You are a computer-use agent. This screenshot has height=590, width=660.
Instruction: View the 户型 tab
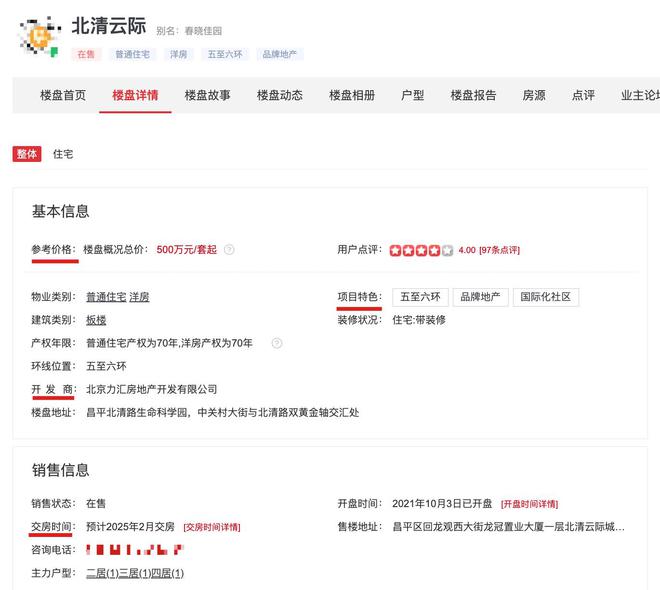412,95
